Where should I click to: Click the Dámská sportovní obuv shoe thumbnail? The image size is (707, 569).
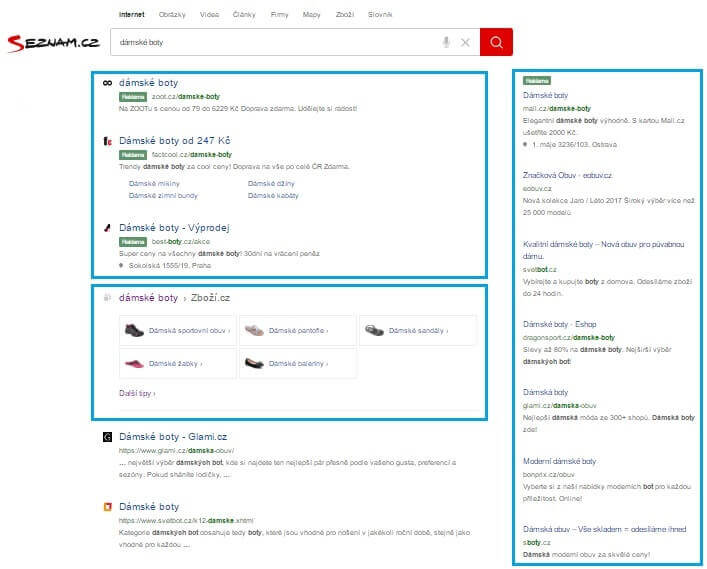(x=134, y=330)
